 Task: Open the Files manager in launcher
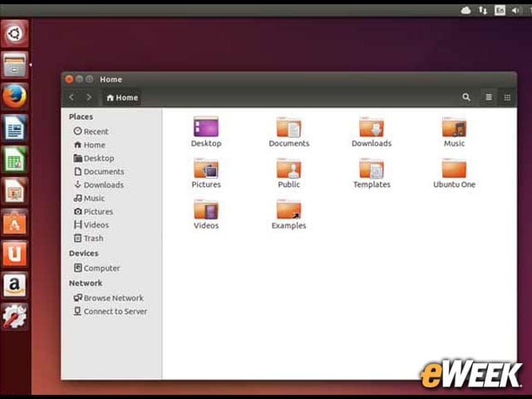tap(15, 65)
